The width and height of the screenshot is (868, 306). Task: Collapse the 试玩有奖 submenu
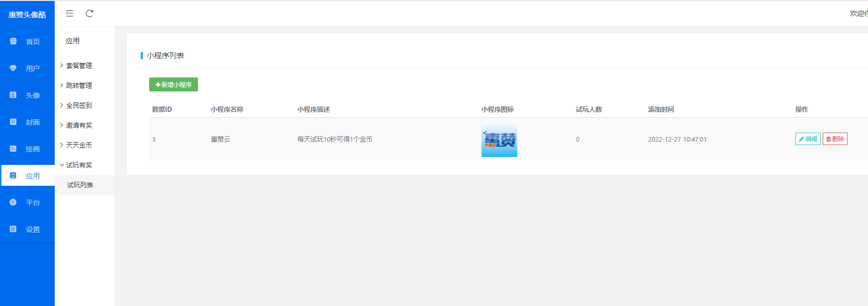click(85, 165)
